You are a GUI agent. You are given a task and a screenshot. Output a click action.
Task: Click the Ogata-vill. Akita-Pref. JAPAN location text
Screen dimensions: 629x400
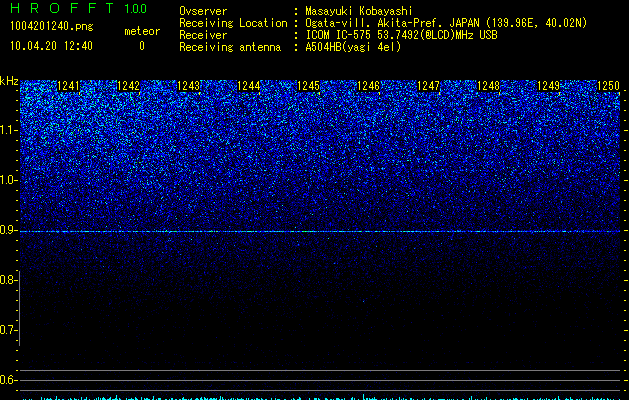coord(446,23)
